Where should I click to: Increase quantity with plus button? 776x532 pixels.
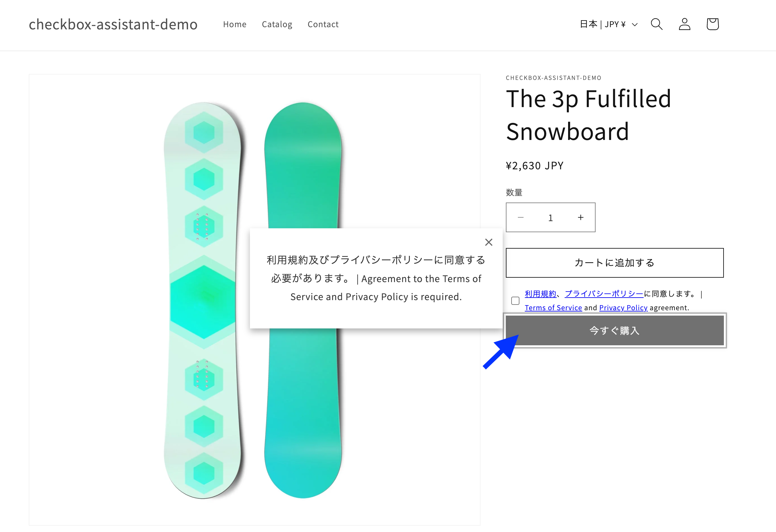(x=581, y=217)
